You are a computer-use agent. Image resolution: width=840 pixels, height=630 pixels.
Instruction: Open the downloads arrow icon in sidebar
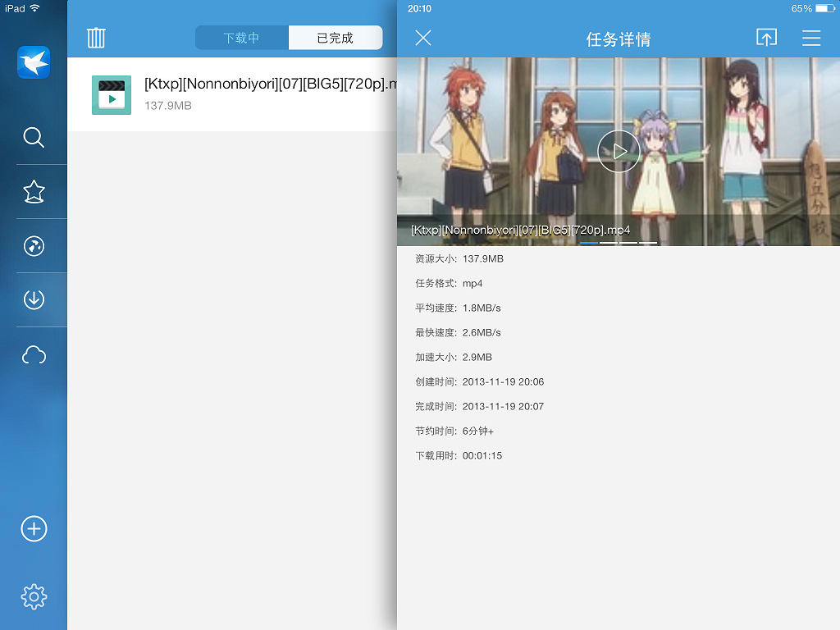click(x=34, y=299)
